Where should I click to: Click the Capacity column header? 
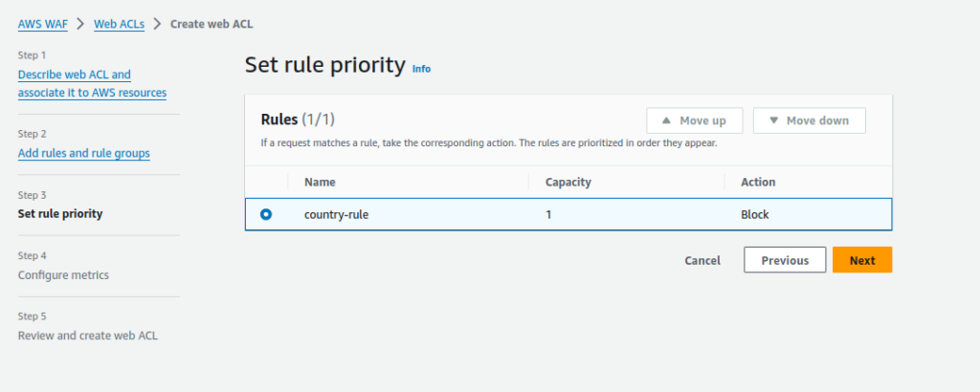[568, 182]
